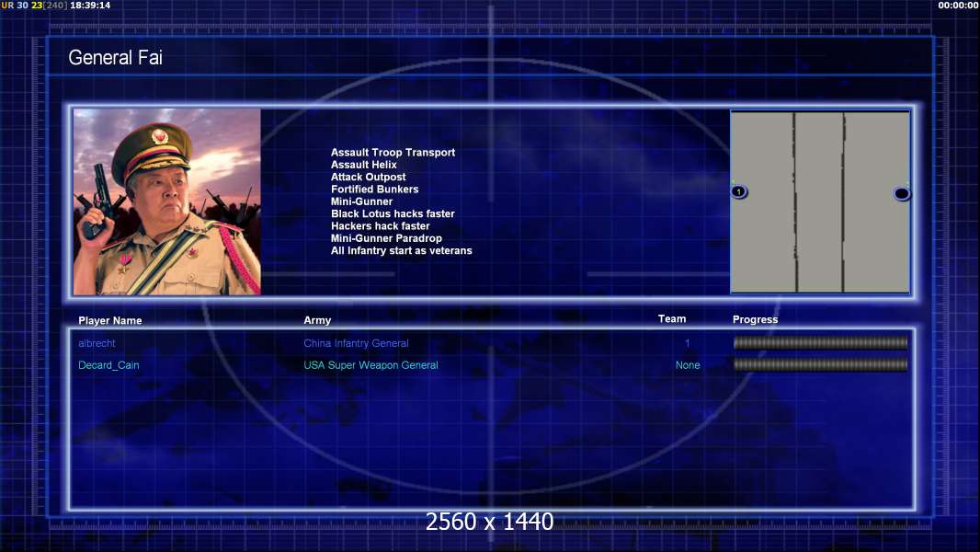Click player name 'albrecht'
Image resolution: width=980 pixels, height=552 pixels.
click(x=97, y=343)
